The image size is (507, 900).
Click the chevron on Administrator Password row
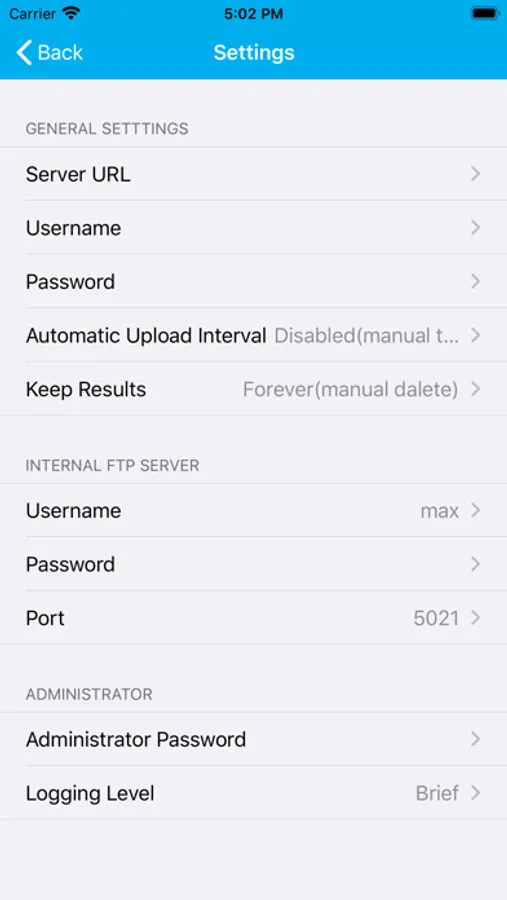(475, 739)
